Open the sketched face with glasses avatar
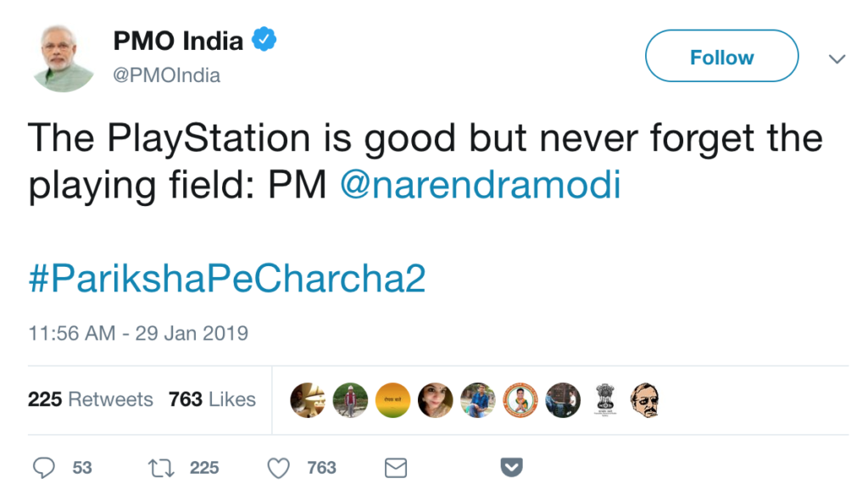The height and width of the screenshot is (500, 868). [645, 400]
